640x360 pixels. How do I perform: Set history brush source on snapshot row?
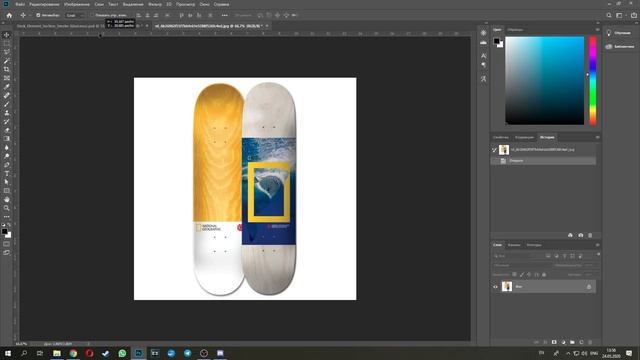click(494, 150)
